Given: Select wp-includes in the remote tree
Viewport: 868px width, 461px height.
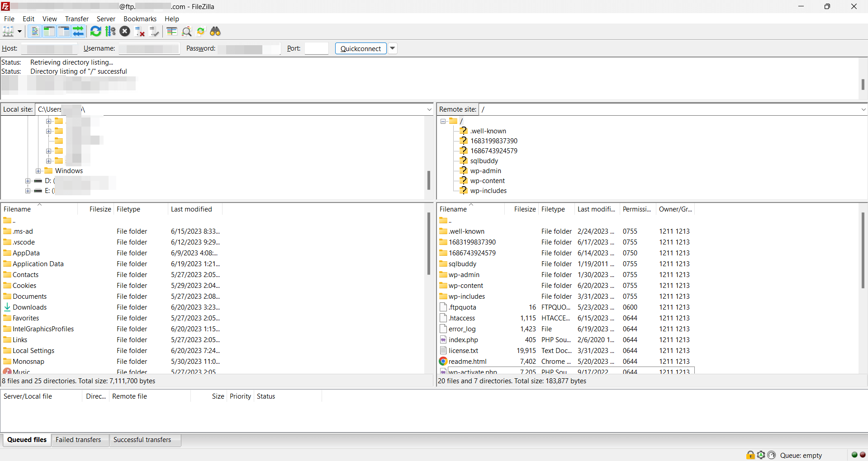Looking at the screenshot, I should [x=489, y=191].
